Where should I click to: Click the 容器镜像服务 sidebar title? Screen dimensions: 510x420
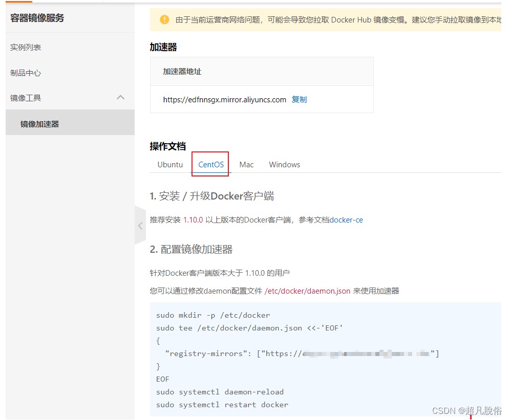click(37, 18)
